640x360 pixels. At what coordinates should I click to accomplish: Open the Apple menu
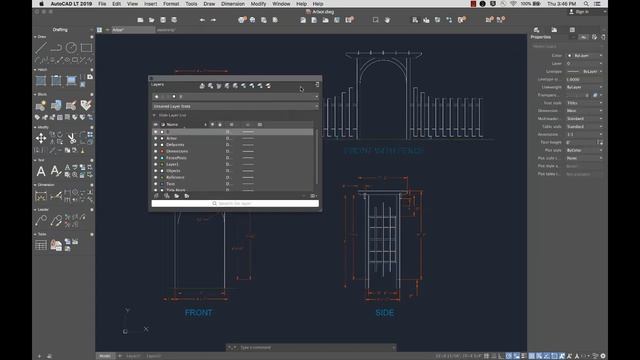tap(41, 4)
